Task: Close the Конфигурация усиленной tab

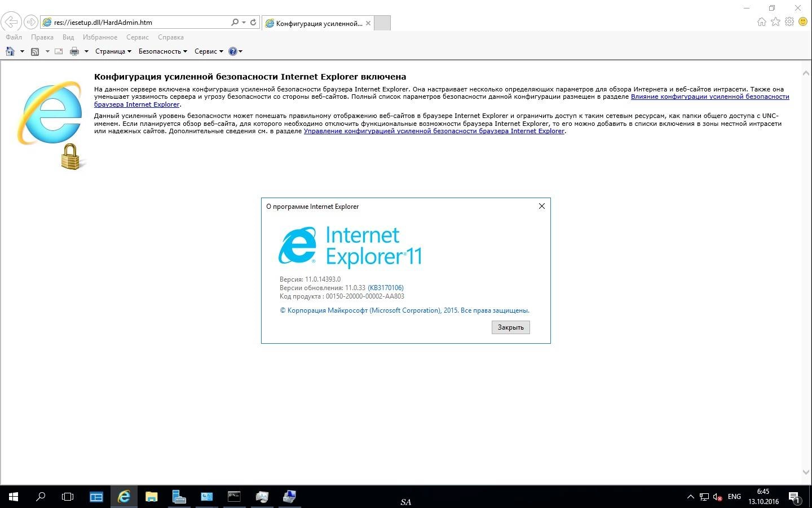Action: tap(368, 23)
